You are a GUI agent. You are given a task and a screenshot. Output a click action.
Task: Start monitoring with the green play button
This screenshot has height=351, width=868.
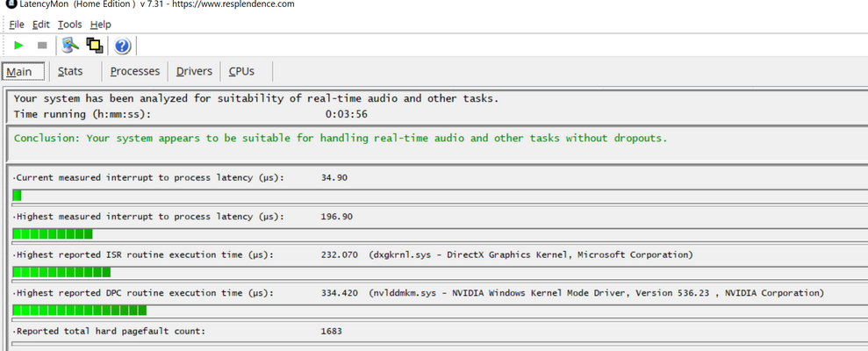coord(18,46)
